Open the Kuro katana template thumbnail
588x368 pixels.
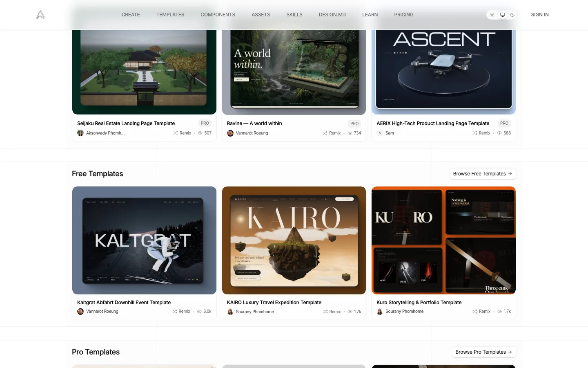(x=443, y=240)
